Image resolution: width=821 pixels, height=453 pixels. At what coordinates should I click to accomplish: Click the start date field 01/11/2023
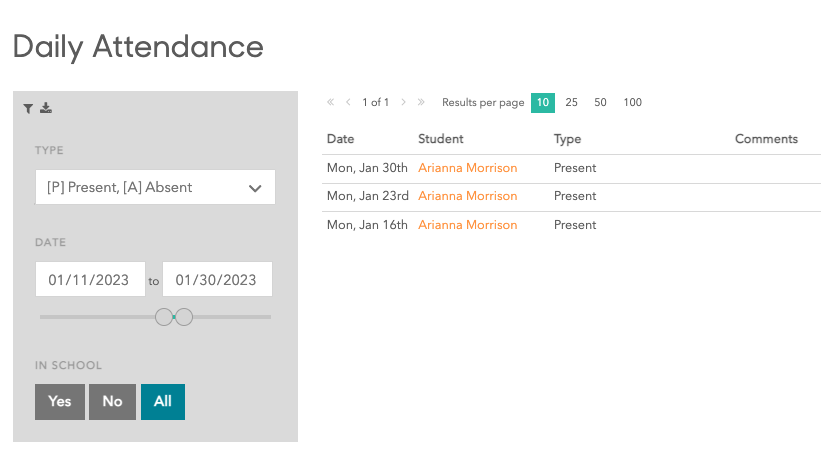pos(90,280)
